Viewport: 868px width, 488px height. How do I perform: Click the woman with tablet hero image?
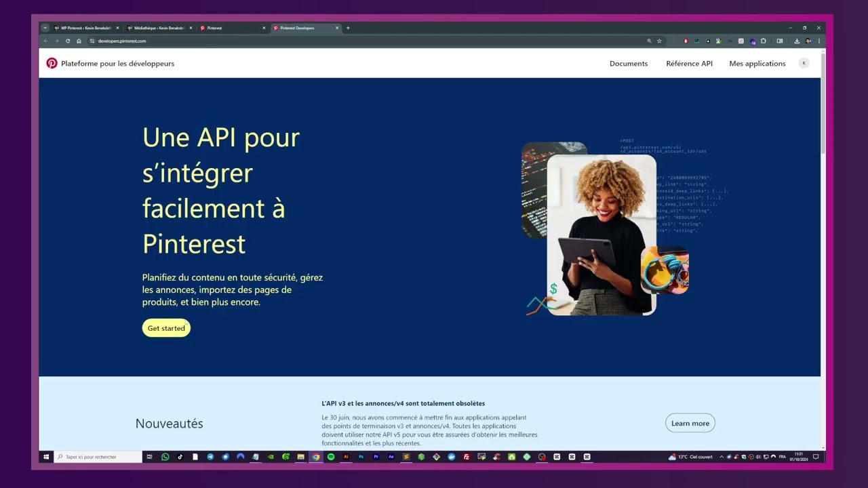point(601,235)
